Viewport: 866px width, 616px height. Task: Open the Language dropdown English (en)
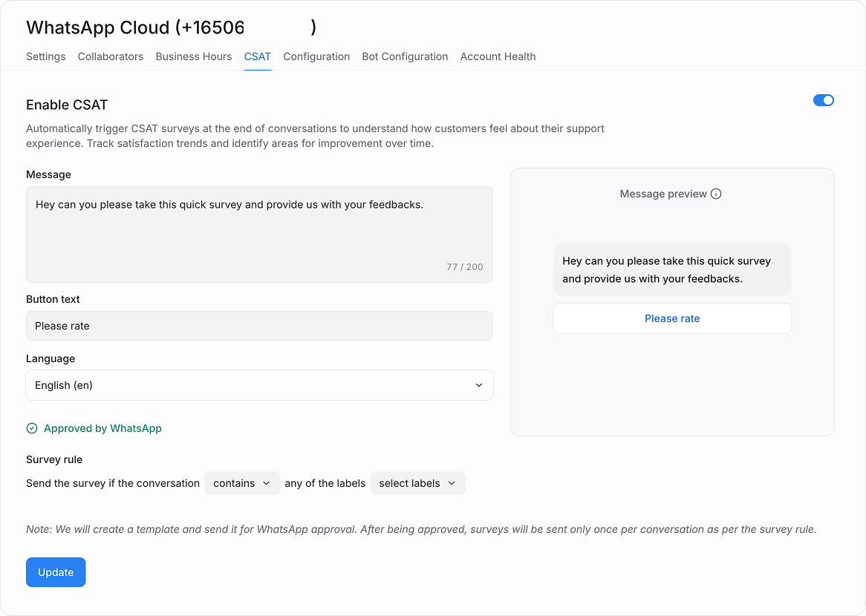click(x=260, y=385)
